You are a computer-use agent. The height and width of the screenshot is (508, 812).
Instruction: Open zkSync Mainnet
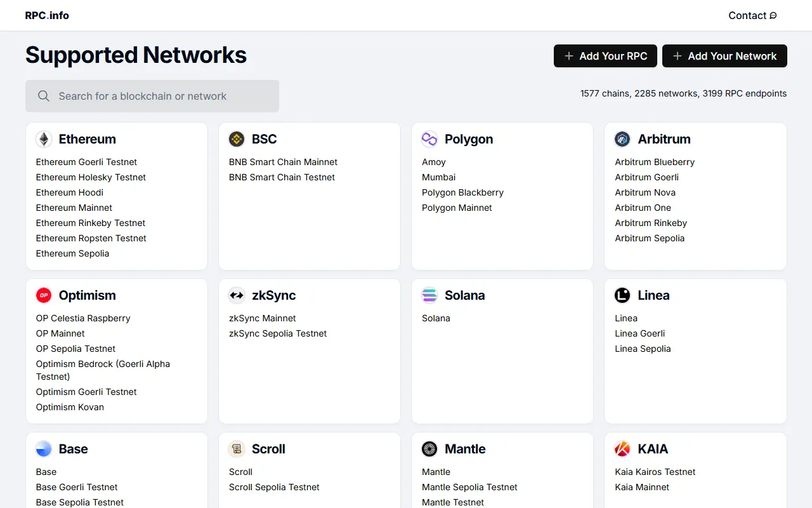[263, 318]
